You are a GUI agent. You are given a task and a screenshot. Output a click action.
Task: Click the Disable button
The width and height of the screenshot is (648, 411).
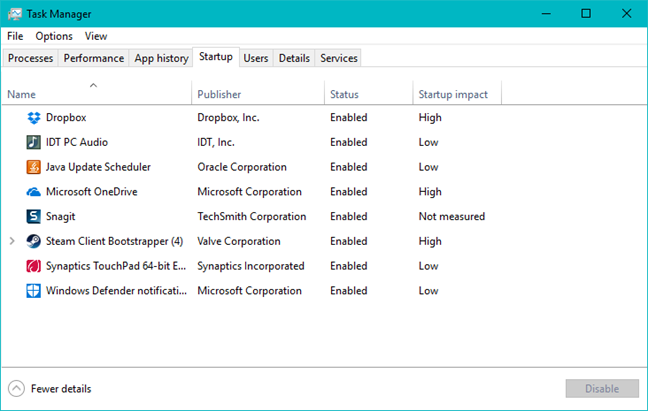tap(602, 389)
